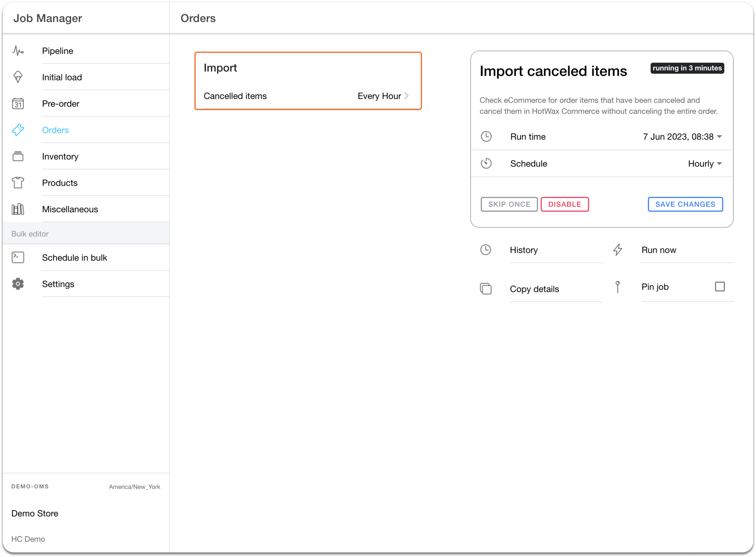Click the Miscellaneous library icon
756x557 pixels.
point(18,209)
